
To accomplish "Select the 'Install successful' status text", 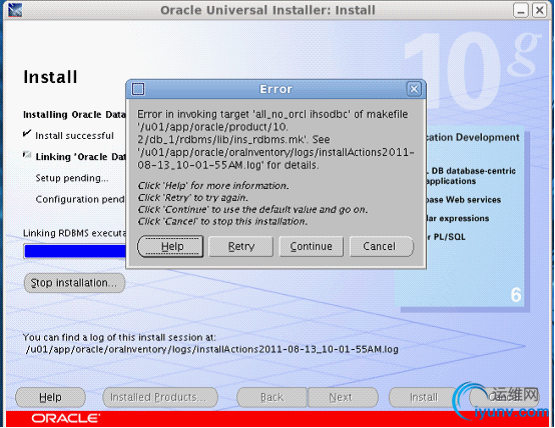I will [74, 136].
